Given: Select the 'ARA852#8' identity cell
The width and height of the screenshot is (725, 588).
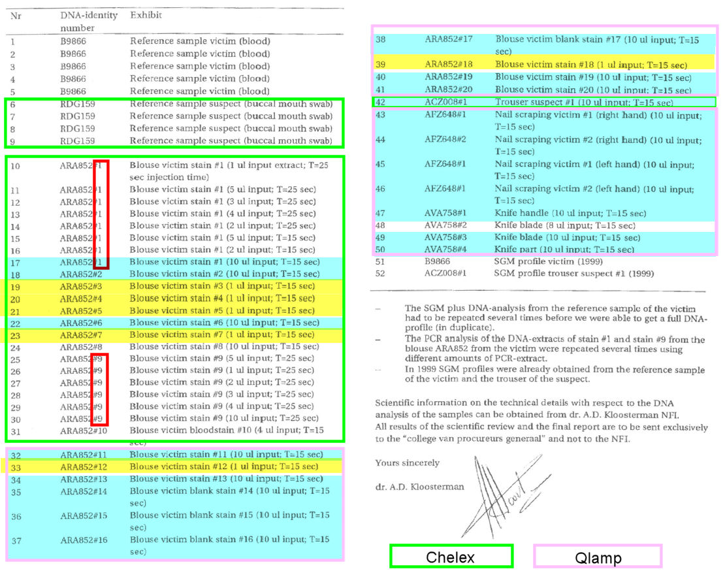Looking at the screenshot, I should [x=81, y=347].
